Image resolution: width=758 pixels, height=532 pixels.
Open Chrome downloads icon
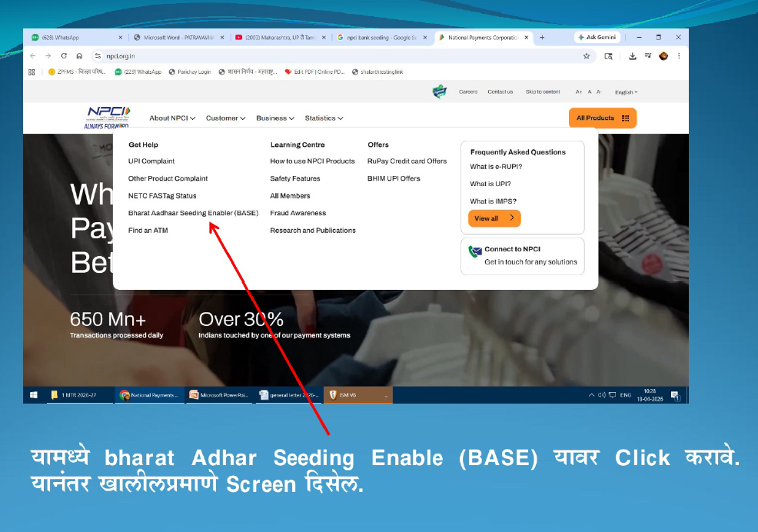click(x=632, y=56)
